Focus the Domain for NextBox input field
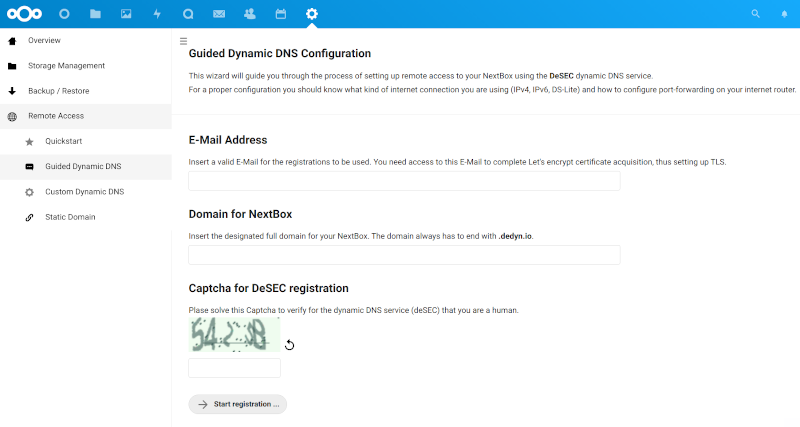The image size is (800, 427). (x=404, y=255)
